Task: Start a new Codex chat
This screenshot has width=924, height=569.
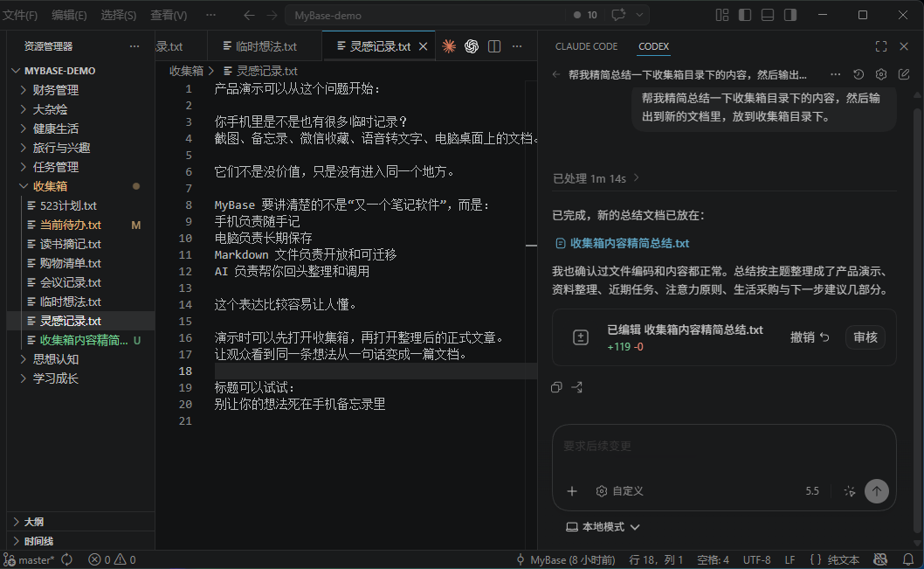Action: [x=904, y=74]
